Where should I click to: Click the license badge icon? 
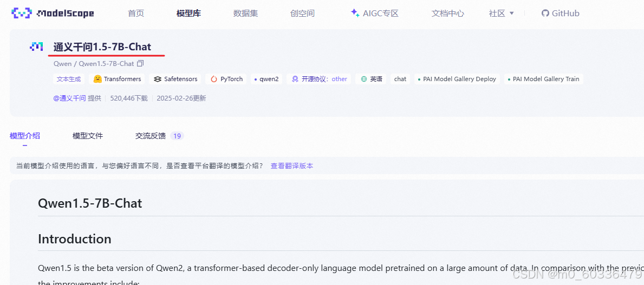click(295, 79)
